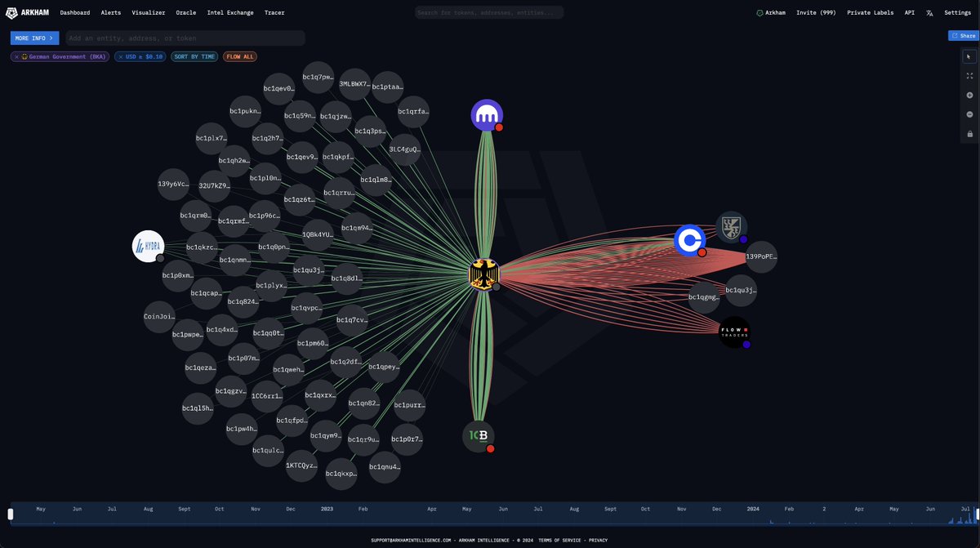Open Private Labels
The image size is (980, 548).
871,13
